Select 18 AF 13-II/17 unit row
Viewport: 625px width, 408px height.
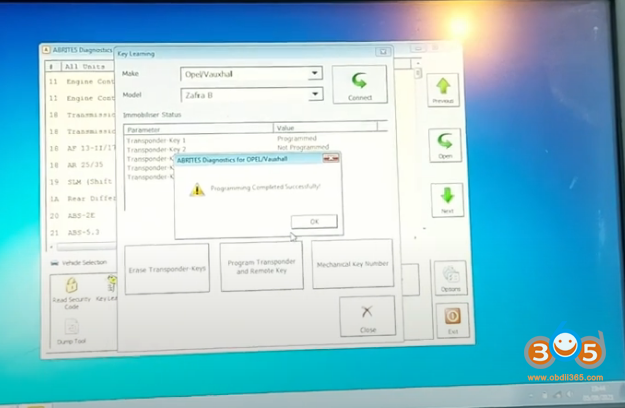[x=81, y=148]
